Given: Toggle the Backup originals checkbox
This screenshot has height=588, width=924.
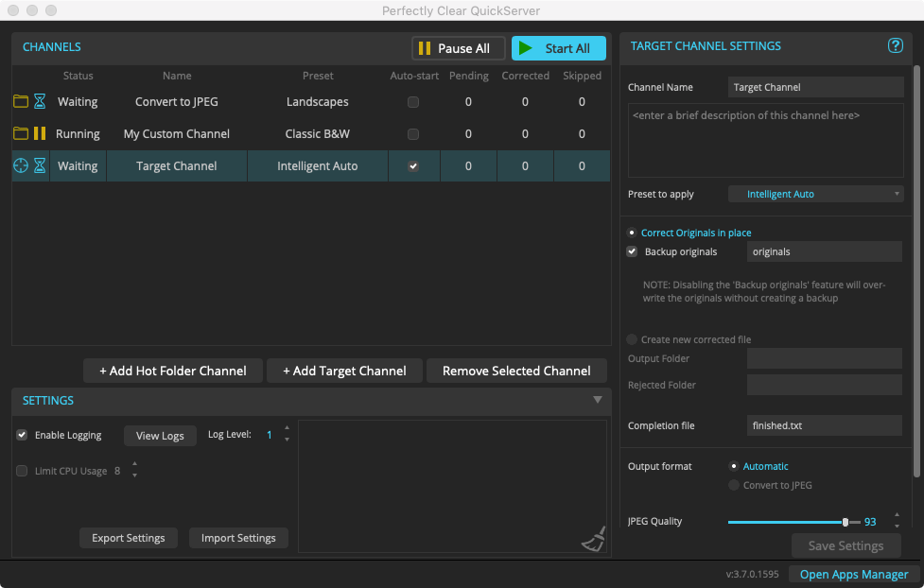Looking at the screenshot, I should click(632, 251).
